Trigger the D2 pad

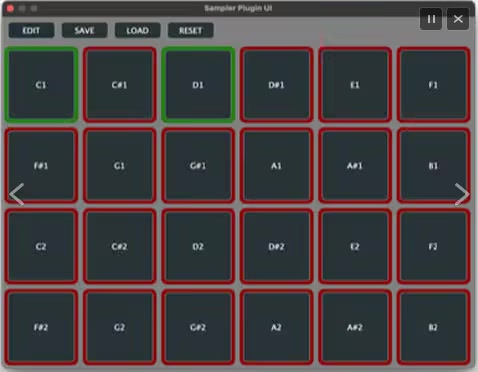coord(198,246)
